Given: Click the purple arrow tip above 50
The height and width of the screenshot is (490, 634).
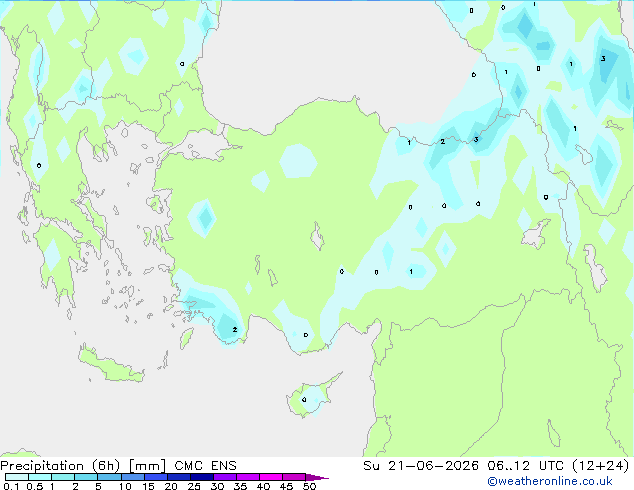Looking at the screenshot, I should click(317, 477).
